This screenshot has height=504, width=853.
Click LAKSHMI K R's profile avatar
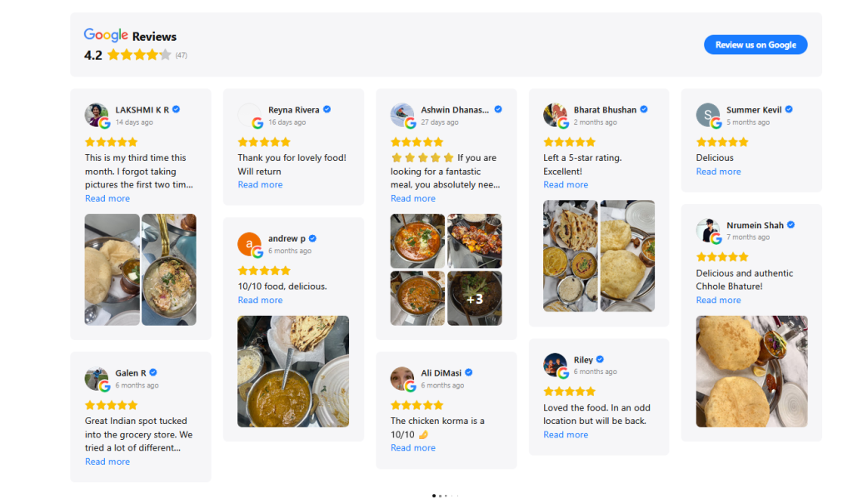point(97,115)
